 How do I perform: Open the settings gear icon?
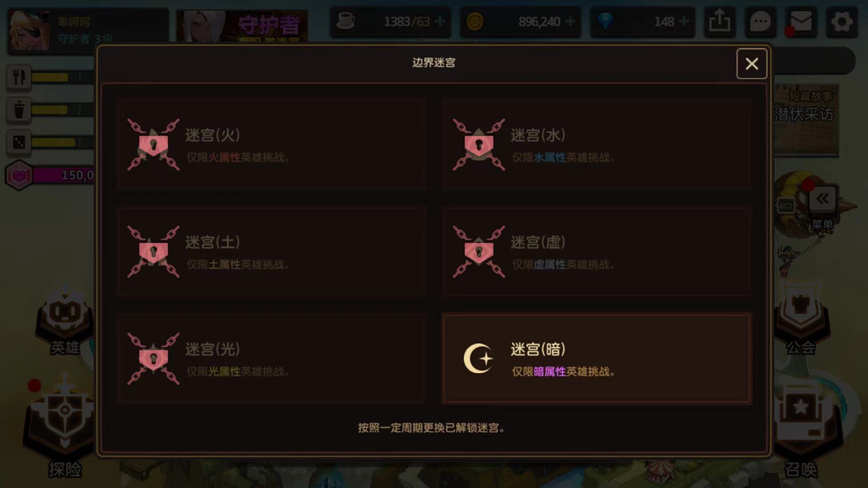(841, 21)
